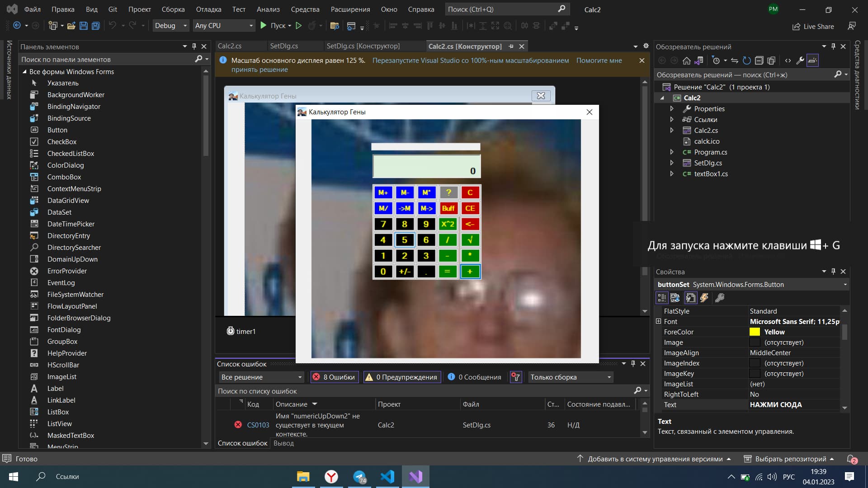Viewport: 868px width, 488px height.
Task: Switch to the Вывод tab at bottom
Action: coord(283,443)
